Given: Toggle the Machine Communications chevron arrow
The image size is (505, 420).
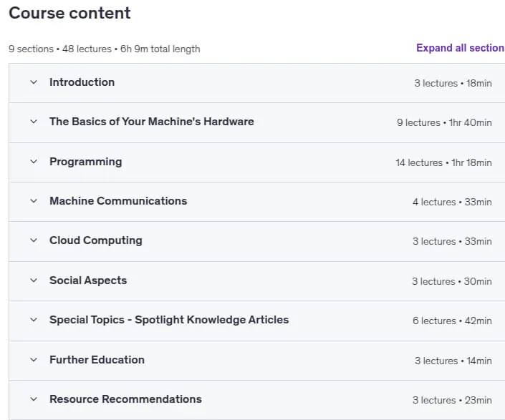Looking at the screenshot, I should 34,201.
